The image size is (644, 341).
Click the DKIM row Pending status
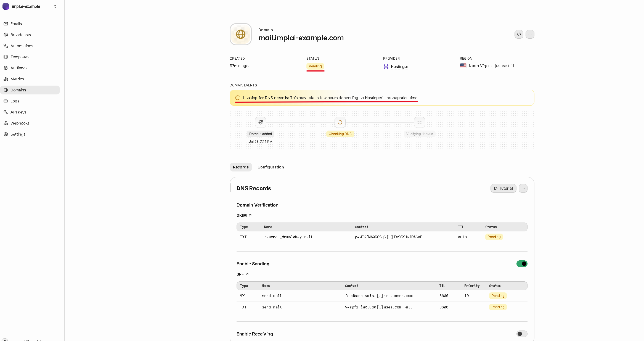(494, 237)
